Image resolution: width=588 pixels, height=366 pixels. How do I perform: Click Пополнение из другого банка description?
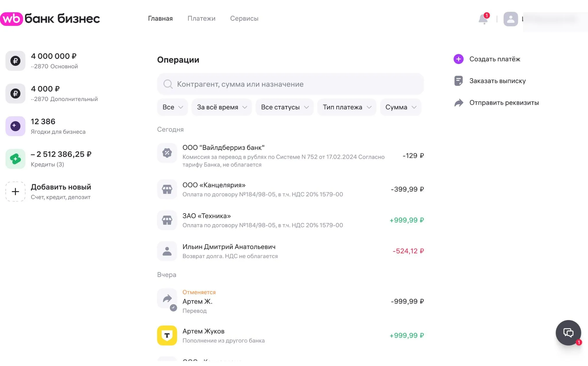(224, 341)
